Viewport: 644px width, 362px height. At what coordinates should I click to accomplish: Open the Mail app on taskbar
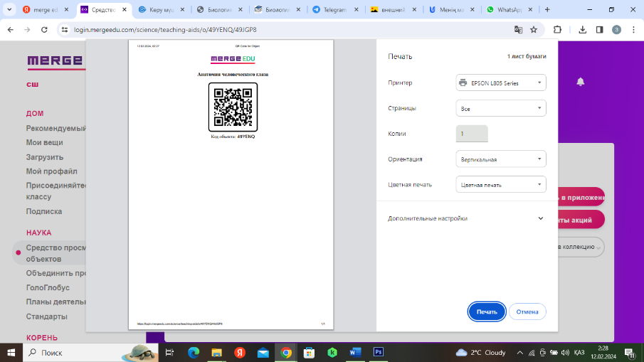pos(263,353)
